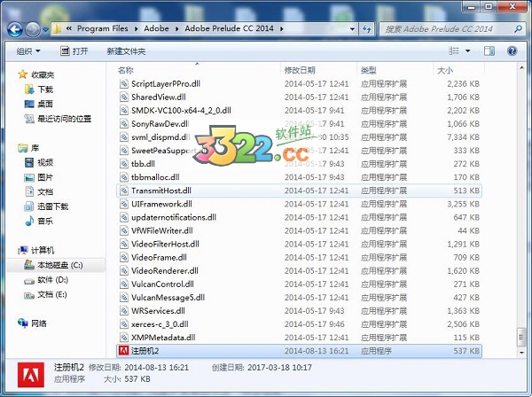This screenshot has height=397, width=532.
Task: Select the WRServices.dll file icon
Action: tap(124, 311)
